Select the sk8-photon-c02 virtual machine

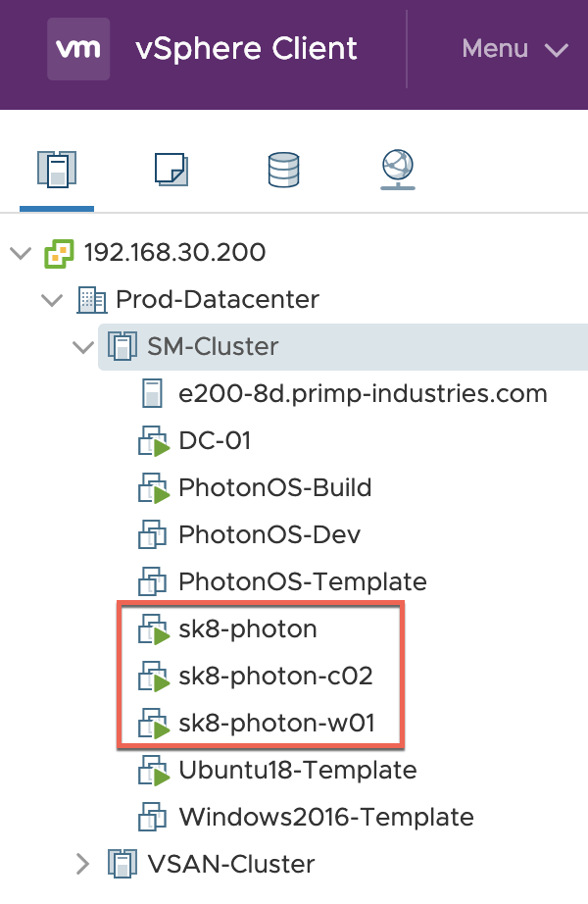(x=275, y=676)
